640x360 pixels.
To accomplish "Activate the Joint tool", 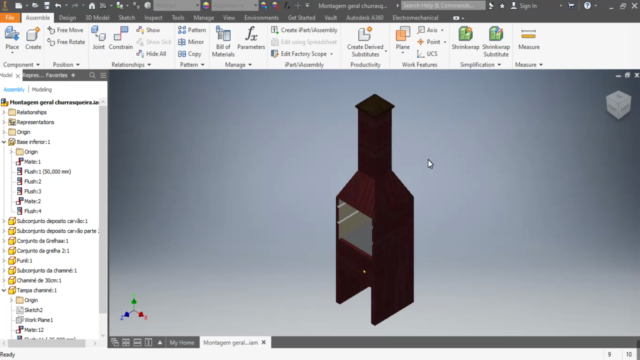I will click(98, 39).
